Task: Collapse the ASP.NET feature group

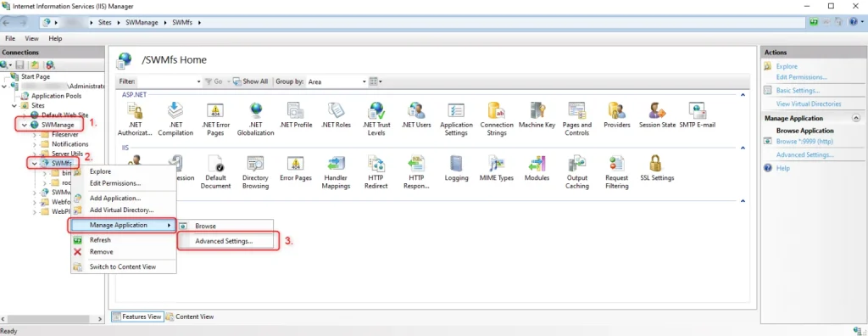Action: coord(743,95)
